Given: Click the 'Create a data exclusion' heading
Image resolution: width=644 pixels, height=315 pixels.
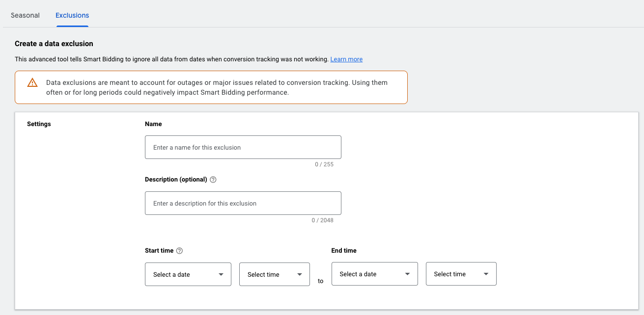Looking at the screenshot, I should [54, 44].
